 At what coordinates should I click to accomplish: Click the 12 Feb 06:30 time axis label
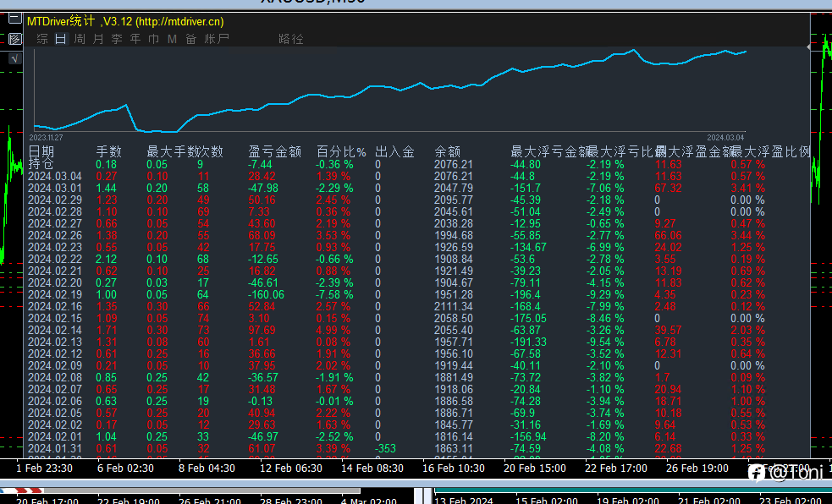pyautogui.click(x=291, y=468)
